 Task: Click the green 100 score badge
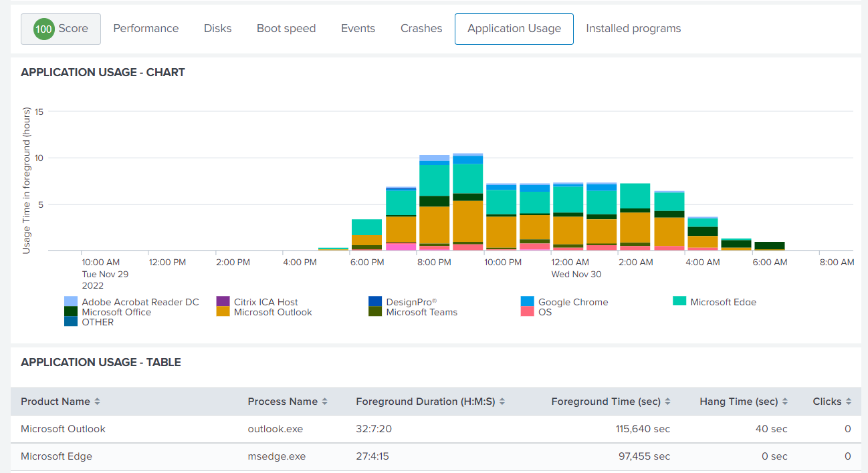click(43, 29)
